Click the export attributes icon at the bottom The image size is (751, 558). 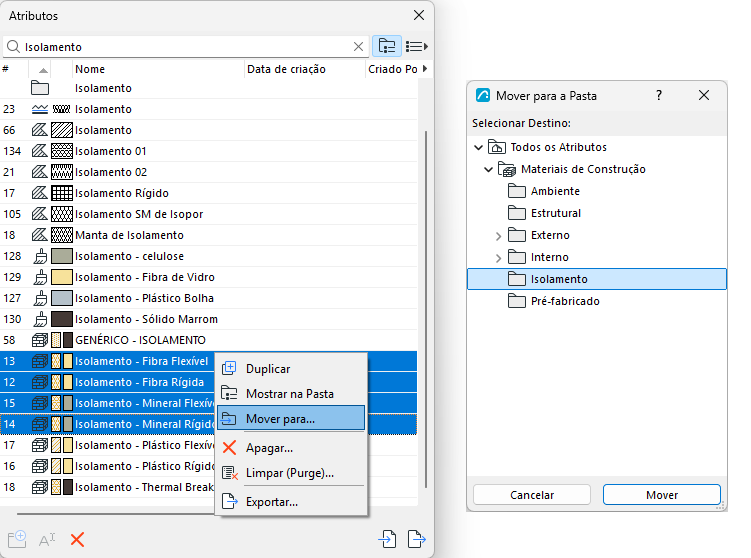(416, 539)
